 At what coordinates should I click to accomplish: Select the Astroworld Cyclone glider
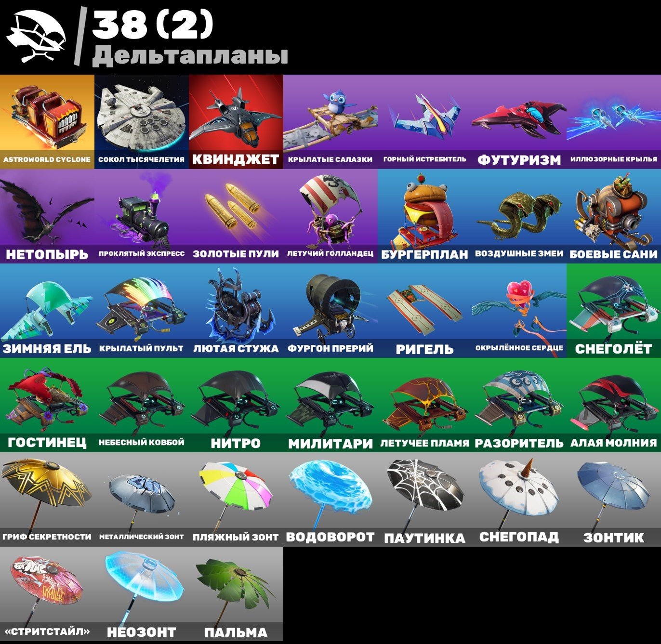[x=47, y=121]
